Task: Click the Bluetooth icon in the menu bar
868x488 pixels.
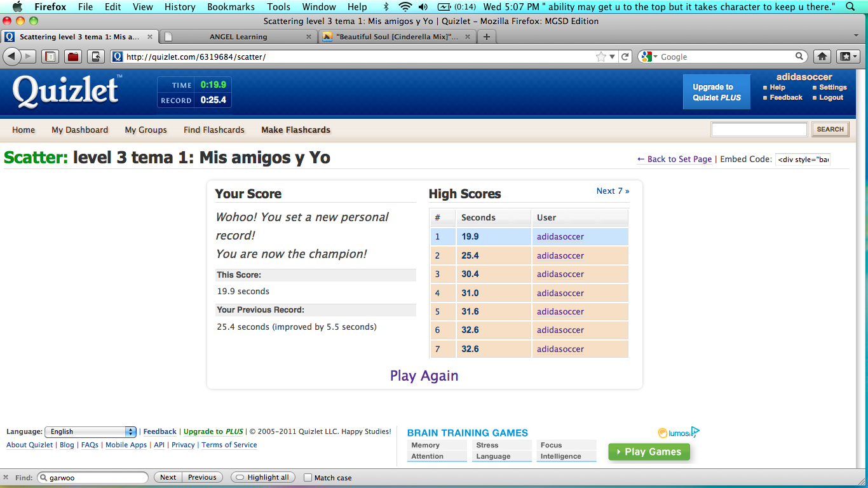Action: tap(386, 7)
